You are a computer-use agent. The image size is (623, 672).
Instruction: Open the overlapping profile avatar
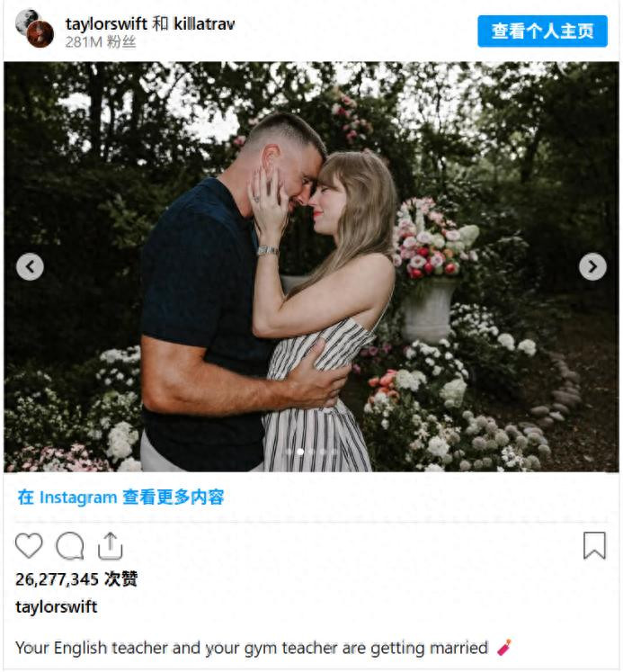tap(35, 28)
